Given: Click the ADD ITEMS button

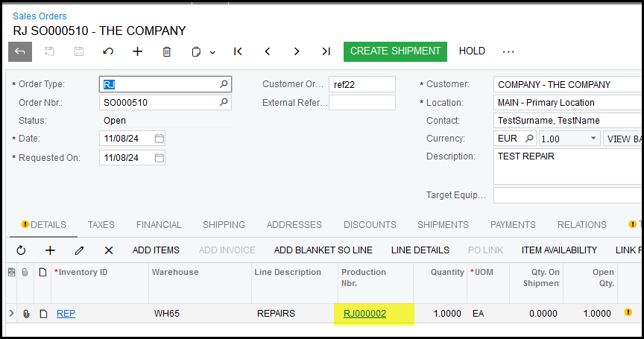Looking at the screenshot, I should (156, 250).
